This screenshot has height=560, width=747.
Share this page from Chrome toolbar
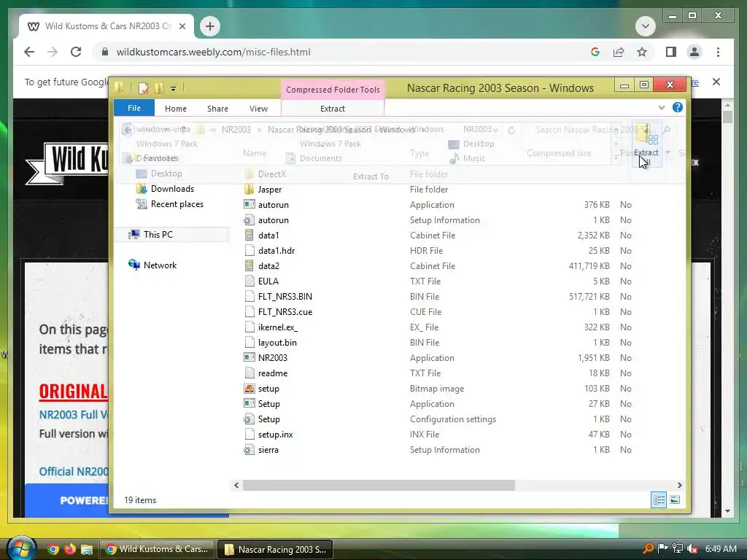619,52
